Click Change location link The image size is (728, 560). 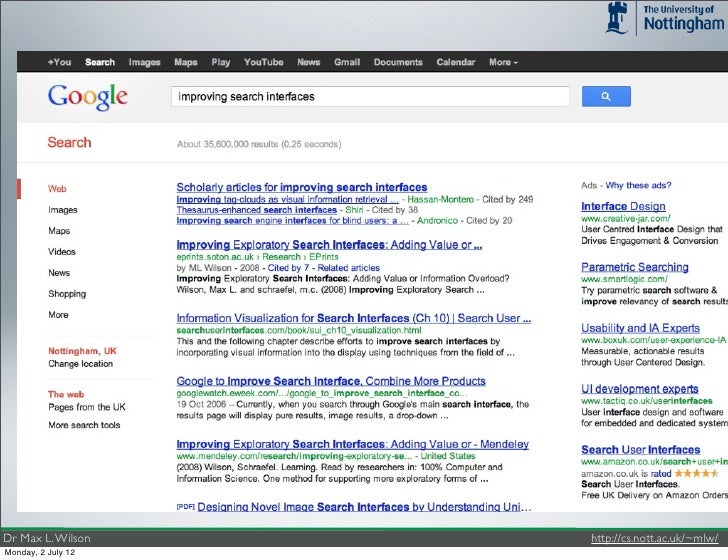tap(80, 364)
